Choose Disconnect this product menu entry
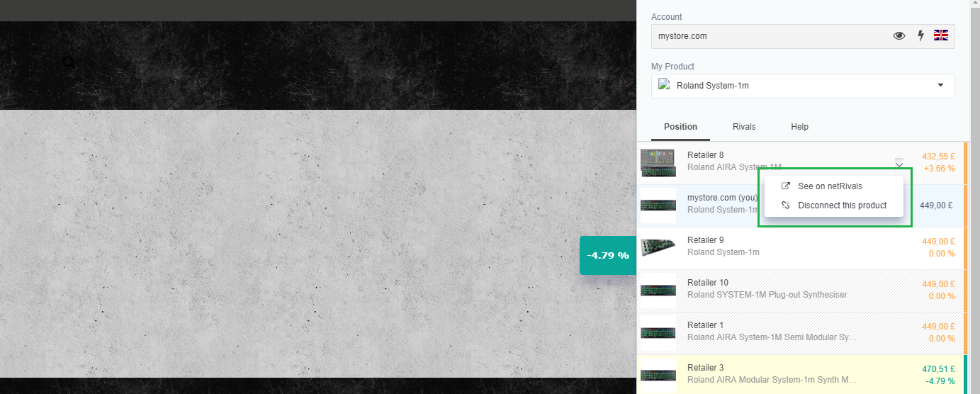This screenshot has height=394, width=980. tap(843, 206)
